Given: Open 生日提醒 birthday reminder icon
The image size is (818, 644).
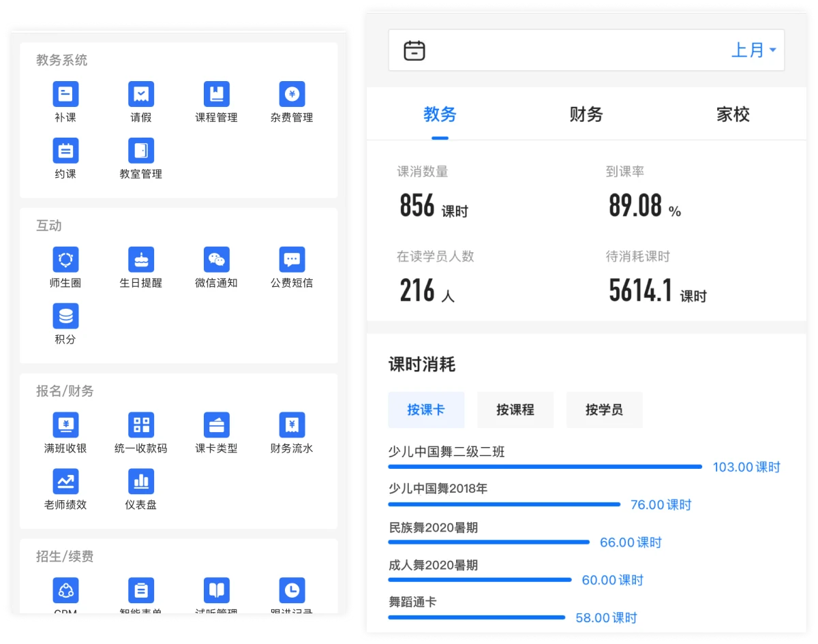Looking at the screenshot, I should (141, 260).
